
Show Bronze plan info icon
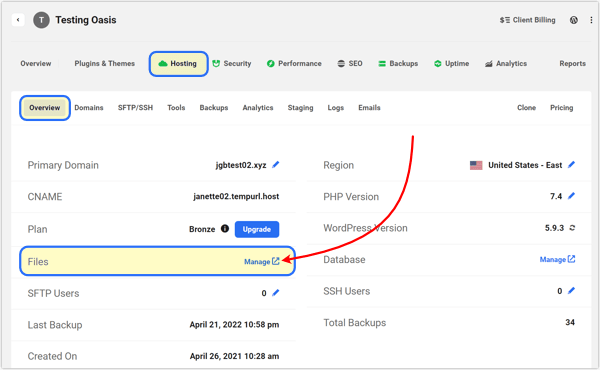click(225, 228)
